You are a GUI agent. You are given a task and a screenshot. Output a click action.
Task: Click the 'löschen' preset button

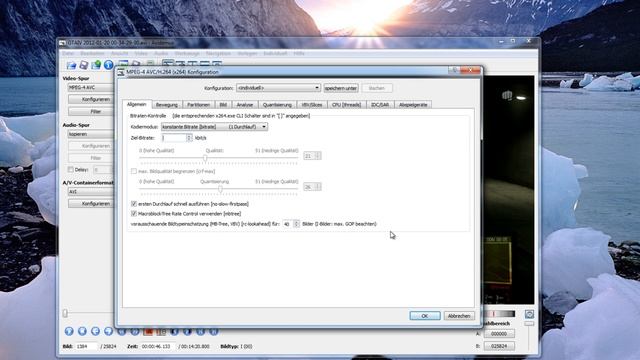376,88
